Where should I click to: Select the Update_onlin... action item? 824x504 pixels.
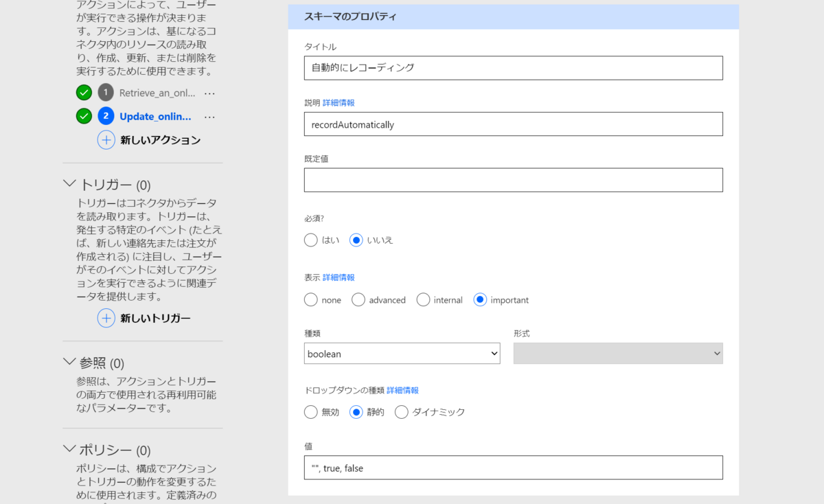point(155,117)
